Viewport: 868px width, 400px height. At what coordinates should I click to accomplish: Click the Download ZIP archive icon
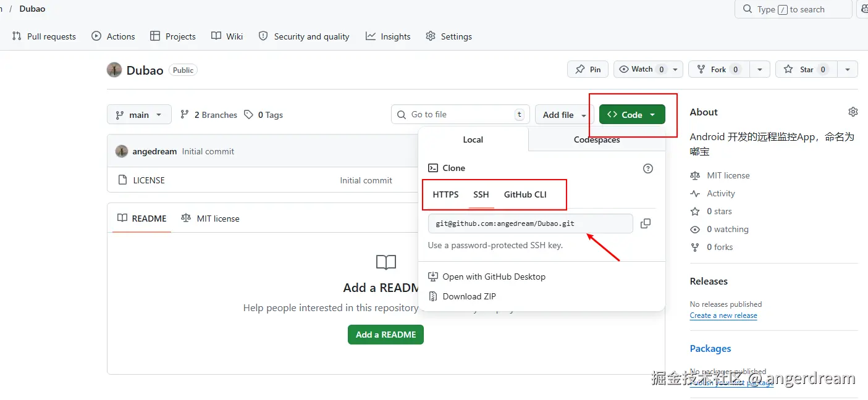pos(433,296)
